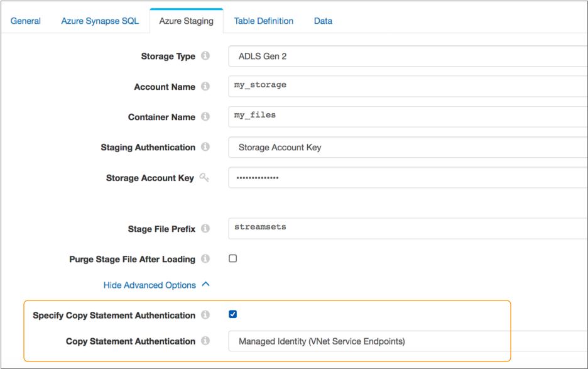Image resolution: width=588 pixels, height=369 pixels.
Task: Open Copy Statement Authentication dropdown
Action: [407, 341]
